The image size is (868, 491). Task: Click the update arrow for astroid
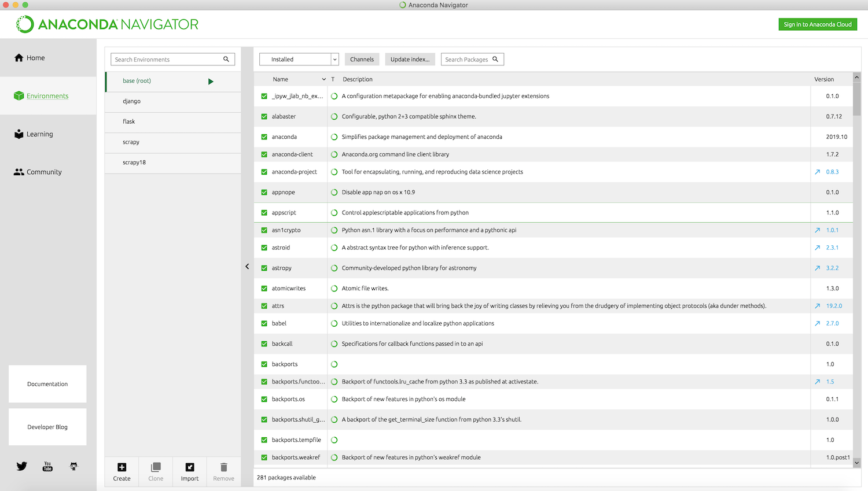click(x=817, y=248)
